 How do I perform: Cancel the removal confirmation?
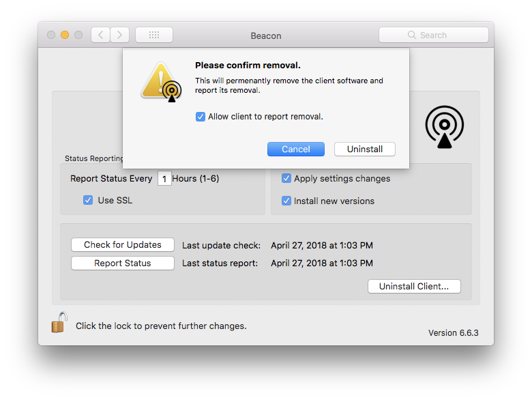296,149
